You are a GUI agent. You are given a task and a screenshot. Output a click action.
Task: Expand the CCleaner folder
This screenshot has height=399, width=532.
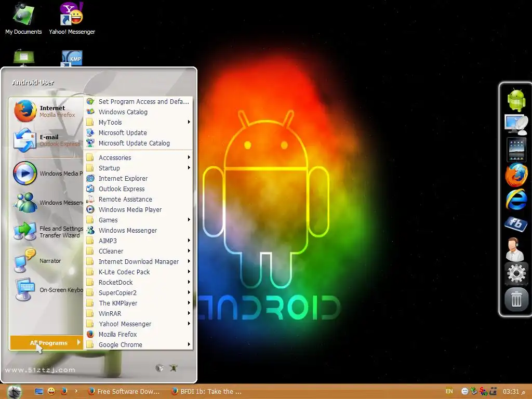(138, 251)
